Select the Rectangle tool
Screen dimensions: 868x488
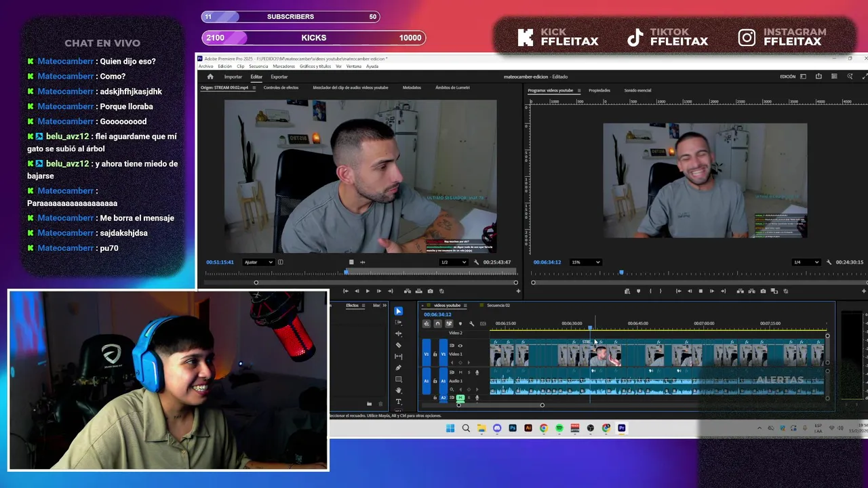(399, 379)
